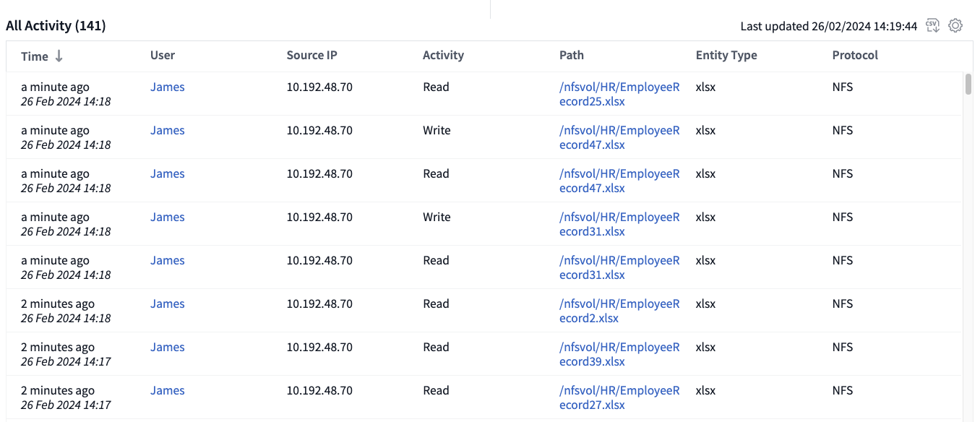
Task: Export activity table as CSV
Action: (x=933, y=25)
